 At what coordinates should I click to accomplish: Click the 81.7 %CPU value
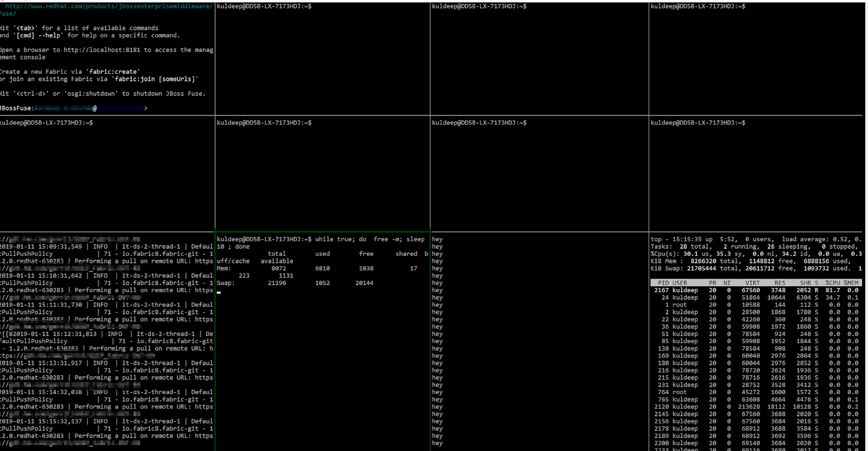pos(833,291)
